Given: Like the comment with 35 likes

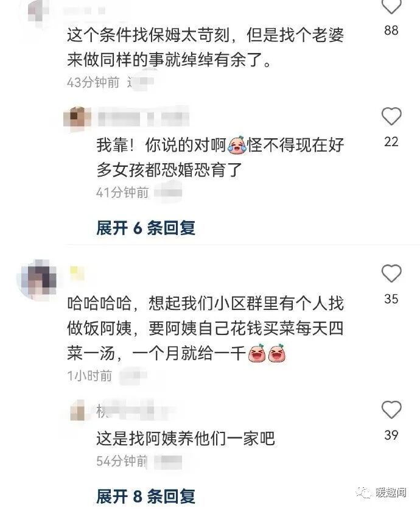Looking at the screenshot, I should click(391, 273).
